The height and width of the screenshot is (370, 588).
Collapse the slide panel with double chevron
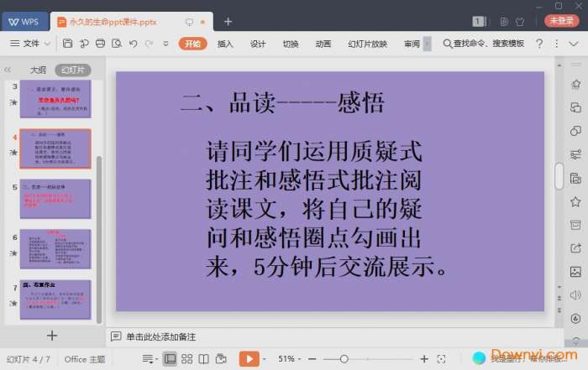(x=8, y=70)
